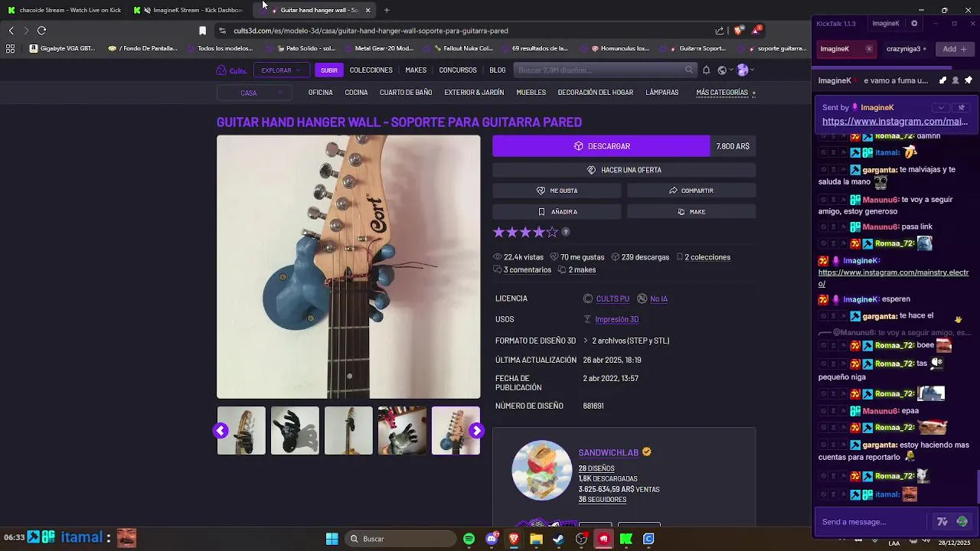This screenshot has width=980, height=551.
Task: Open the Brave Shields lion icon
Action: coord(738,31)
